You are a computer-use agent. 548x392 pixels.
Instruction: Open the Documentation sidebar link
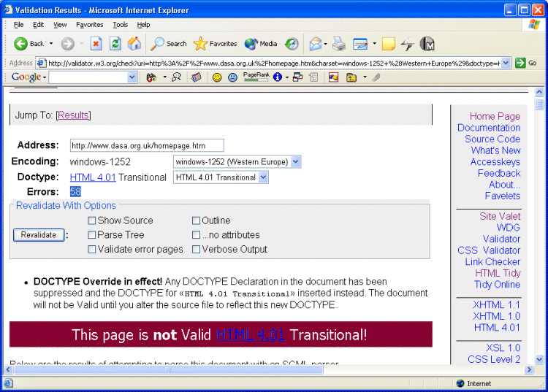pos(489,128)
